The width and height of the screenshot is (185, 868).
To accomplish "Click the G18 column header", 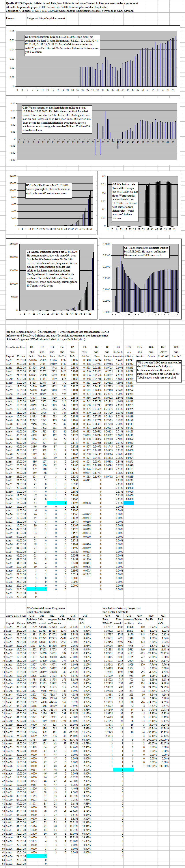I will pos(129,615).
